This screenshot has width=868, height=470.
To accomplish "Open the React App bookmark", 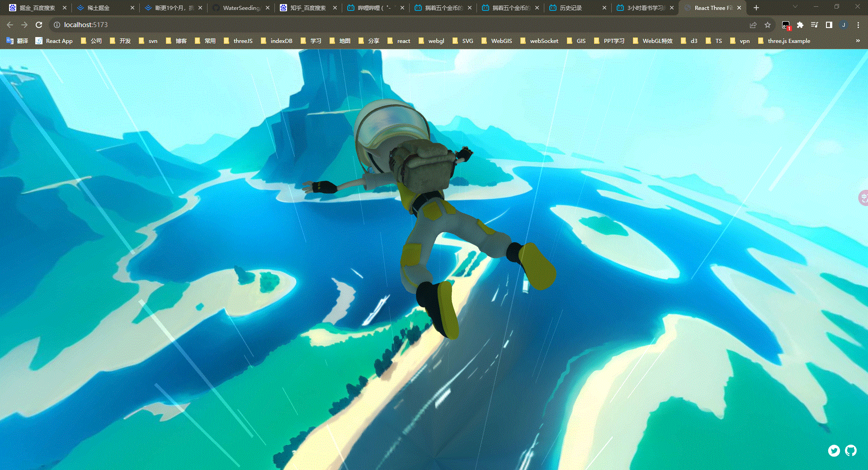I will (x=54, y=41).
